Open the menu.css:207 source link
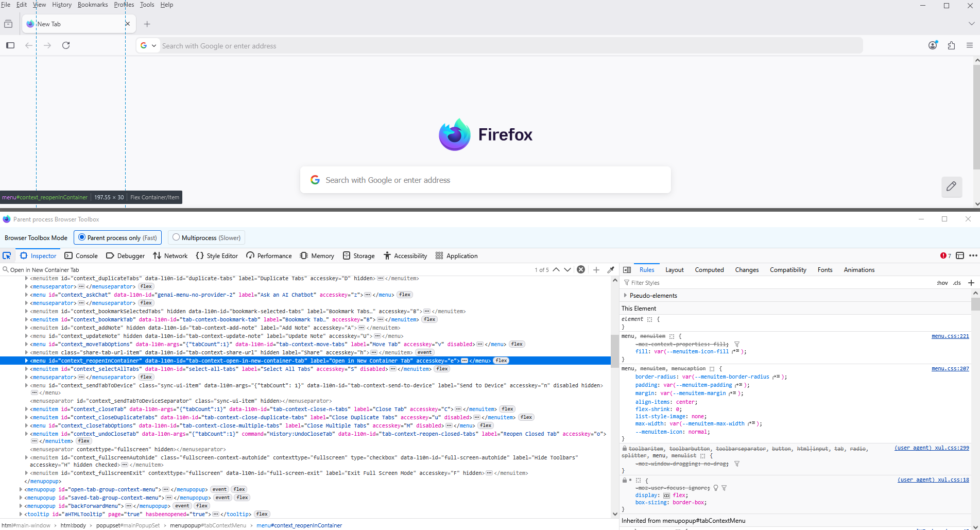This screenshot has height=530, width=980. tap(950, 368)
